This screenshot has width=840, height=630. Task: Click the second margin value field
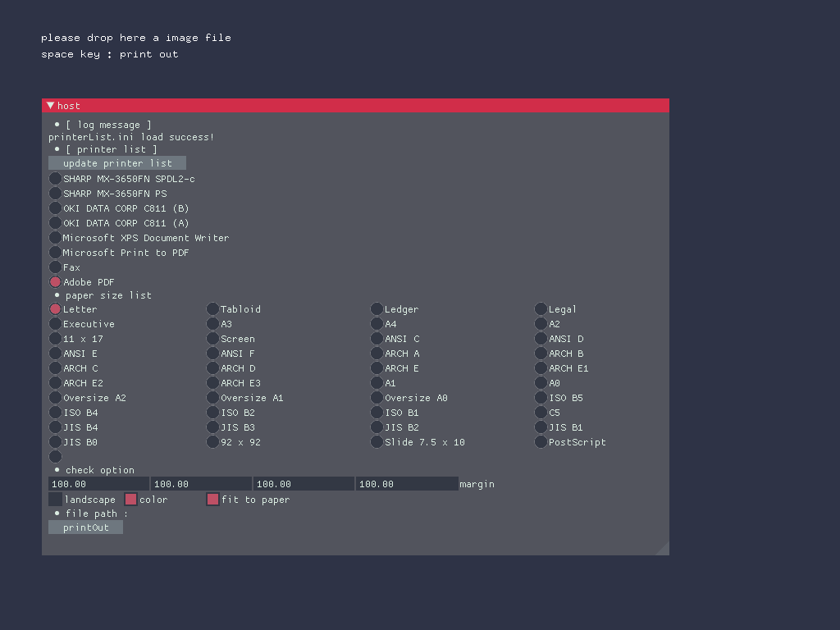pyautogui.click(x=201, y=484)
